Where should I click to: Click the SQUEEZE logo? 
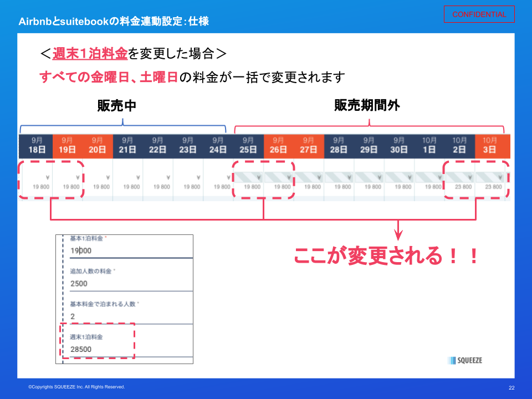465,360
